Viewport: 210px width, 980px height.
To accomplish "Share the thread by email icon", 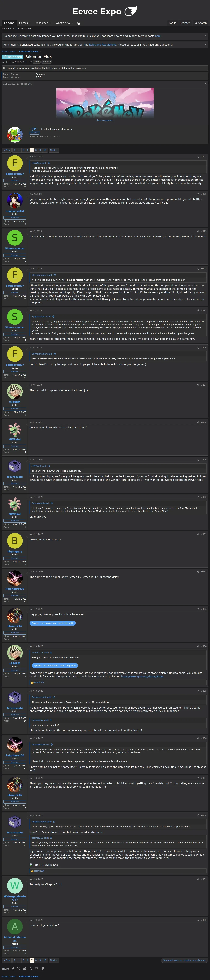I will pos(36,969).
